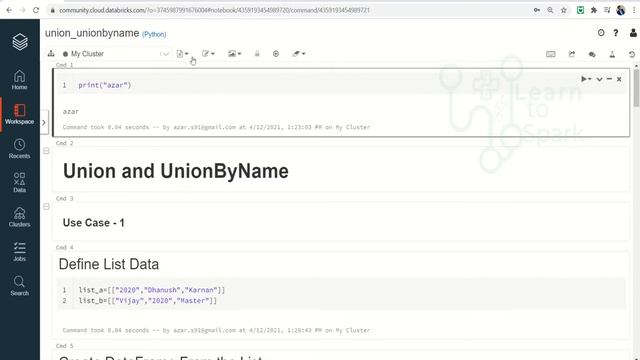Viewport: 640px width, 360px height.
Task: Open the Clear eraser dropdown
Action: 299,54
